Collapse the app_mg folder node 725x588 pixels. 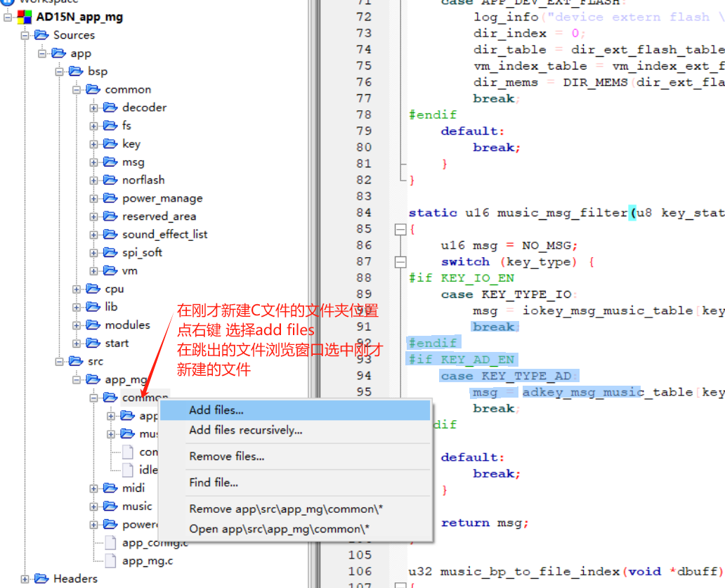click(x=77, y=379)
